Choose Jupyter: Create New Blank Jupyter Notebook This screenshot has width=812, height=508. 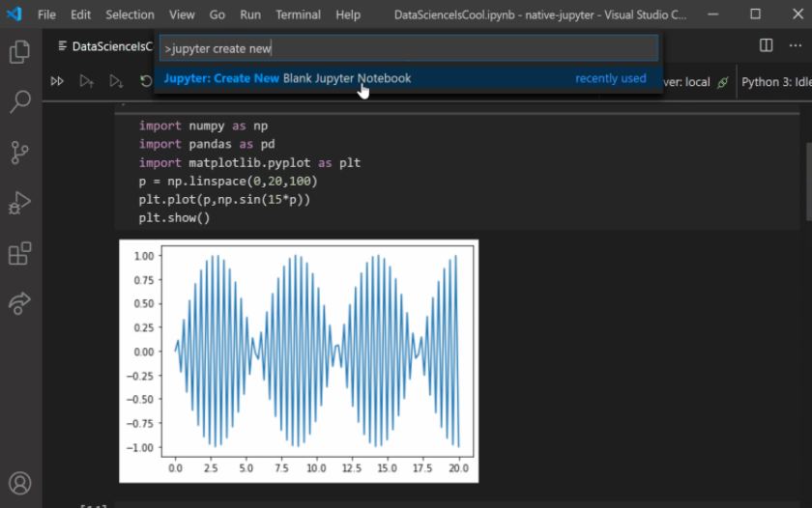coord(409,78)
